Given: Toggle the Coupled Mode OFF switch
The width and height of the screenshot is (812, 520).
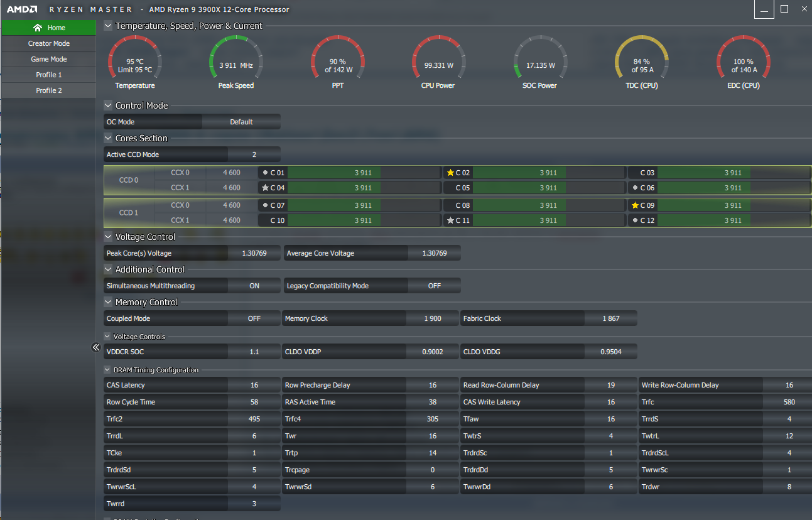Looking at the screenshot, I should [254, 318].
